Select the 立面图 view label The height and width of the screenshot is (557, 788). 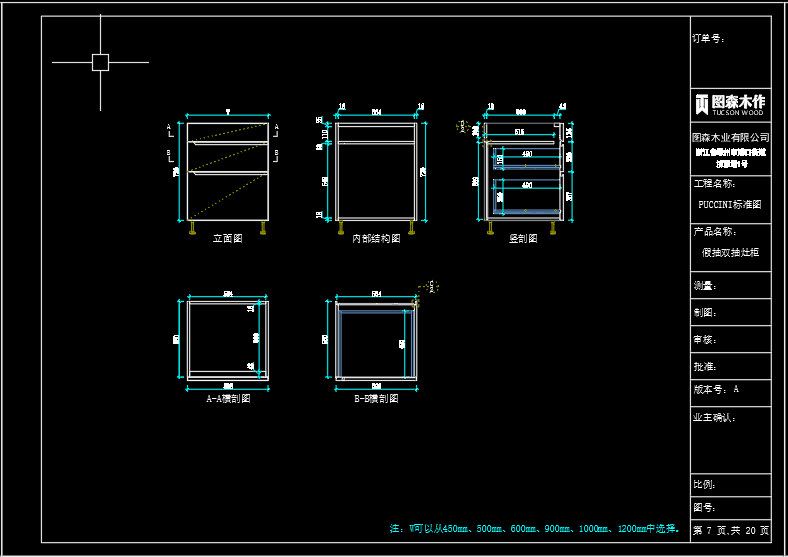228,238
